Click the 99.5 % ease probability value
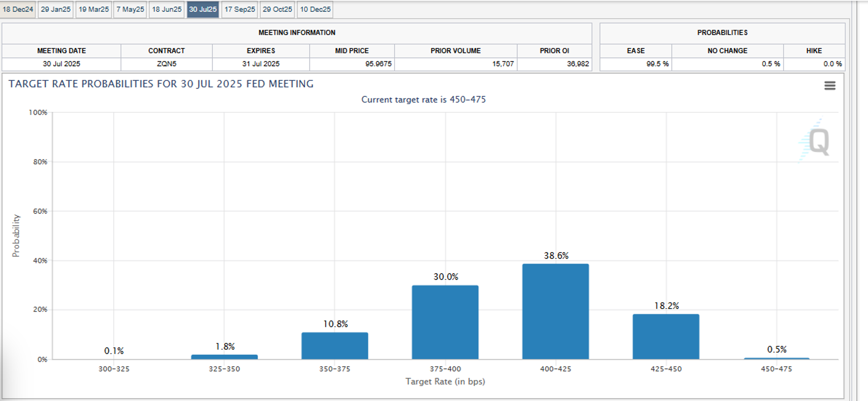The width and height of the screenshot is (868, 401). point(657,64)
